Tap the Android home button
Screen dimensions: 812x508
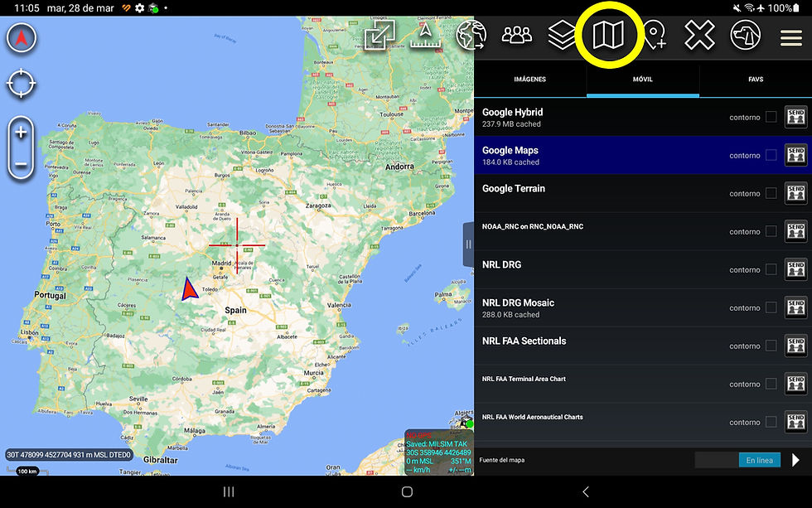click(407, 491)
